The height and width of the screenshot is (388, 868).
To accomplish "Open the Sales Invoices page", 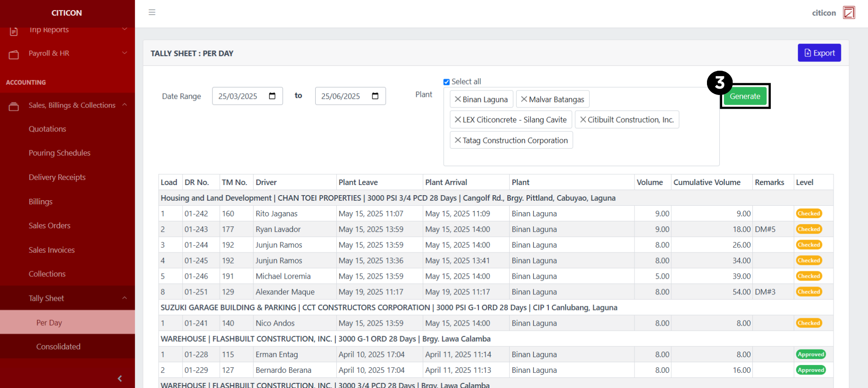I will pos(51,250).
